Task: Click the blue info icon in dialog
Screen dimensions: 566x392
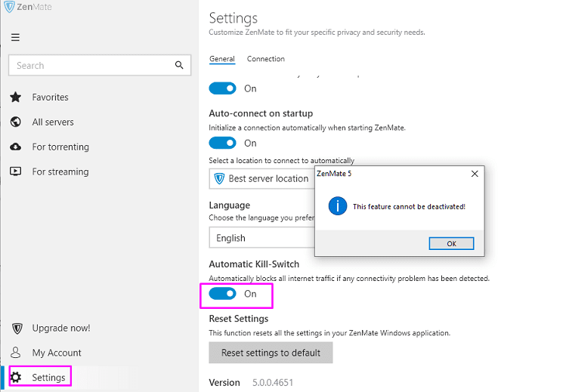Action: pyautogui.click(x=338, y=206)
